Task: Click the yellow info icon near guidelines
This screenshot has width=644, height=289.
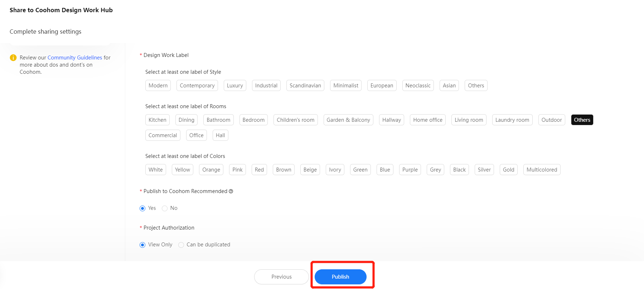Action: (13, 58)
